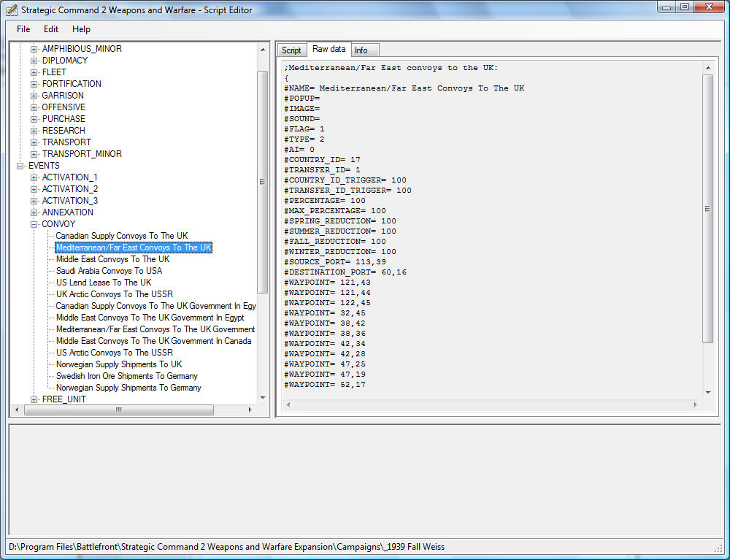Select UK Arctic Convoys To The USSR
This screenshot has height=560, width=730.
(114, 294)
